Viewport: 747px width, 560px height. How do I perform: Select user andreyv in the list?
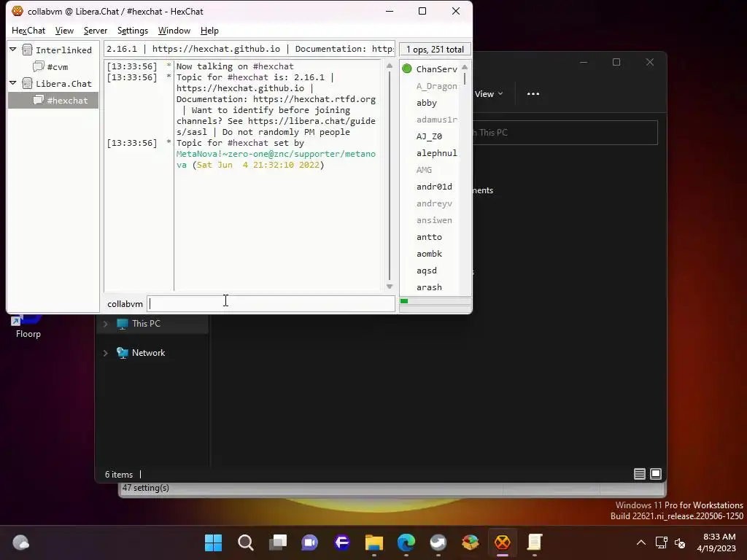[434, 203]
